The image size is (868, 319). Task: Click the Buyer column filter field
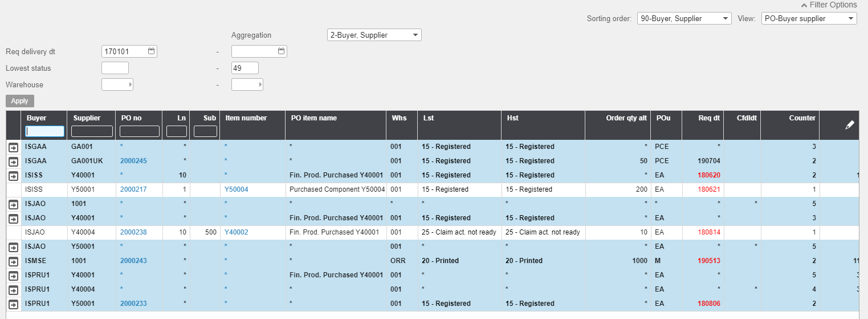(45, 131)
